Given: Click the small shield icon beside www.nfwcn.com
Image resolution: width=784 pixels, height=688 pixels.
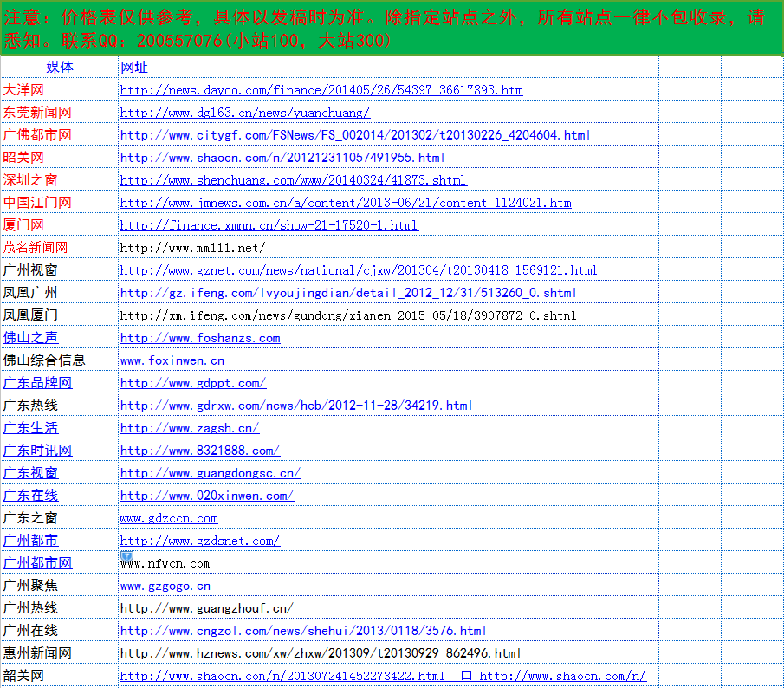Looking at the screenshot, I should [127, 556].
